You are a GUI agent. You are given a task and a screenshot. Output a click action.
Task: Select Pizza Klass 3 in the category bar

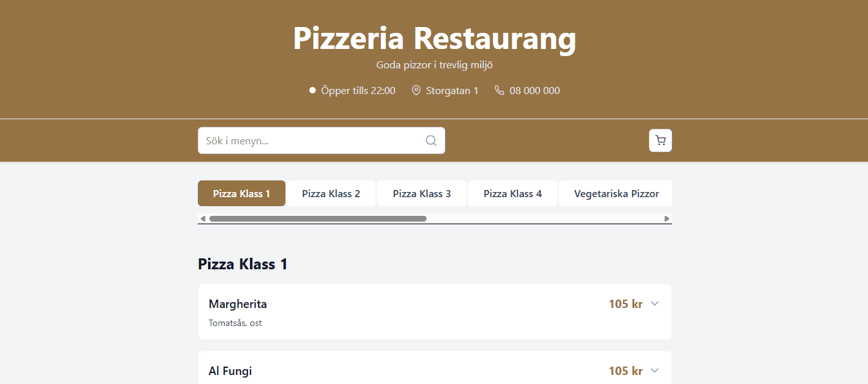pyautogui.click(x=421, y=193)
